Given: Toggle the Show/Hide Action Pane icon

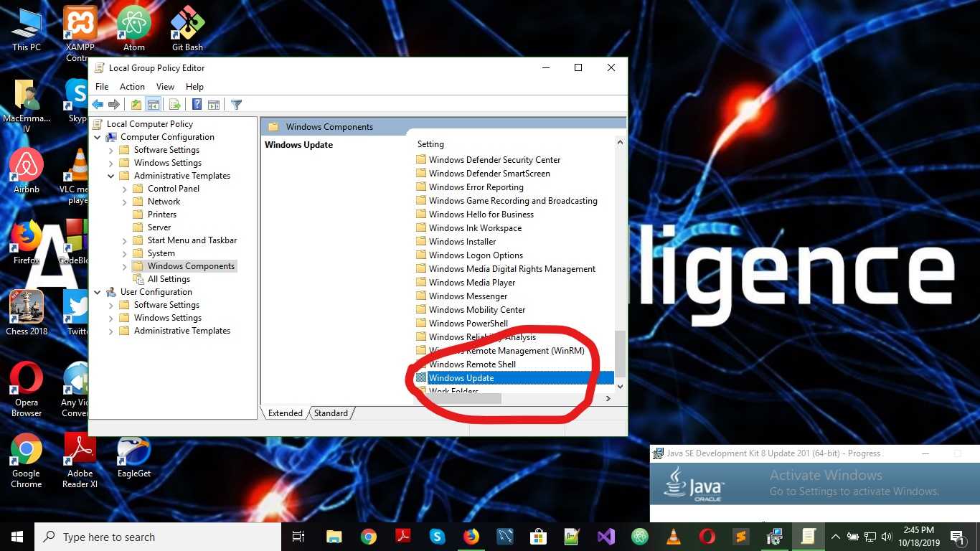Looking at the screenshot, I should [213, 105].
